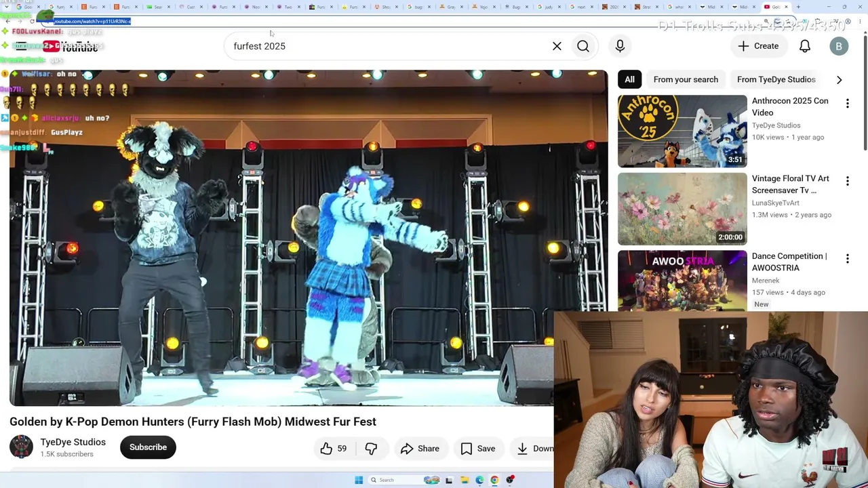Open the notifications bell
The height and width of the screenshot is (488, 868).
(x=805, y=46)
